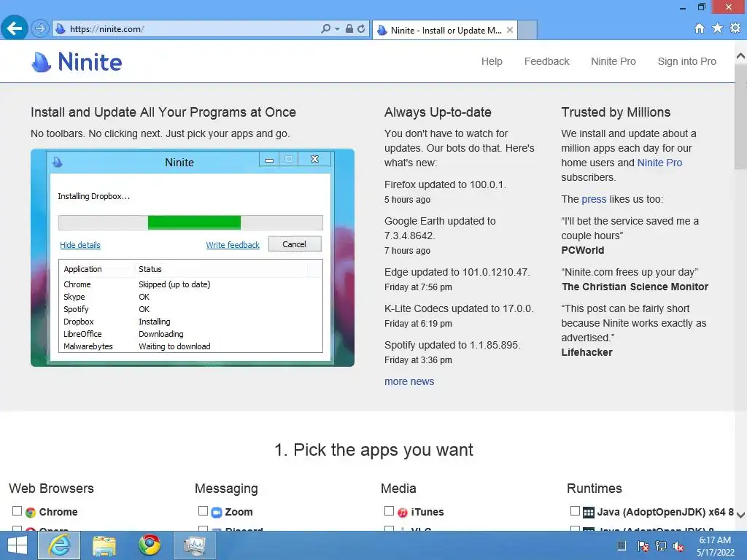The height and width of the screenshot is (560, 747).
Task: Click the muted volume tray icon
Action: coord(678,546)
